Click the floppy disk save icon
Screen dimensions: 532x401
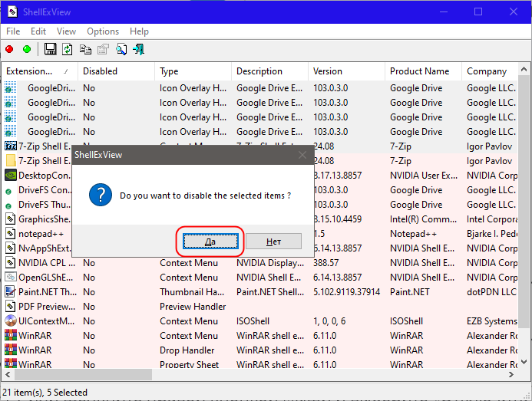50,50
